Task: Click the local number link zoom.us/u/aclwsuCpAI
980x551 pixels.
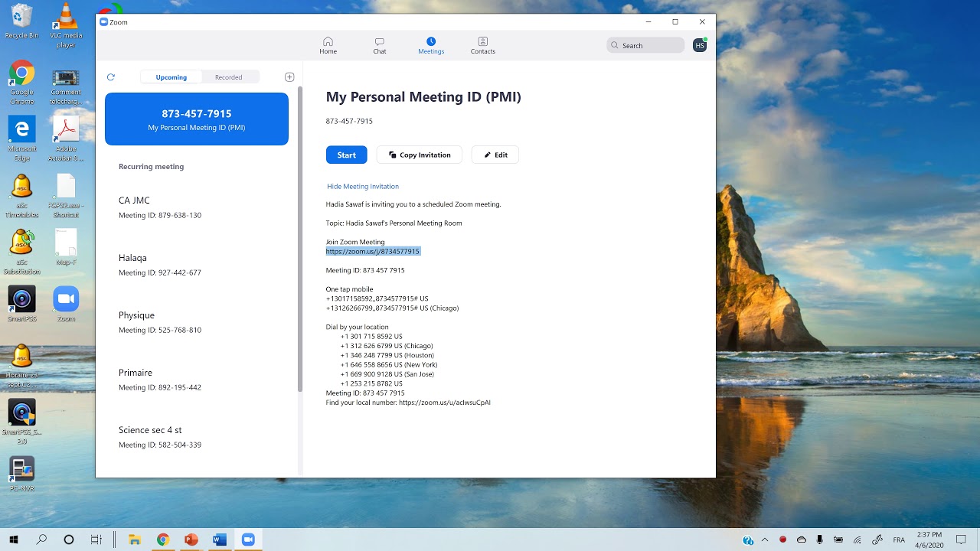Action: pyautogui.click(x=445, y=403)
